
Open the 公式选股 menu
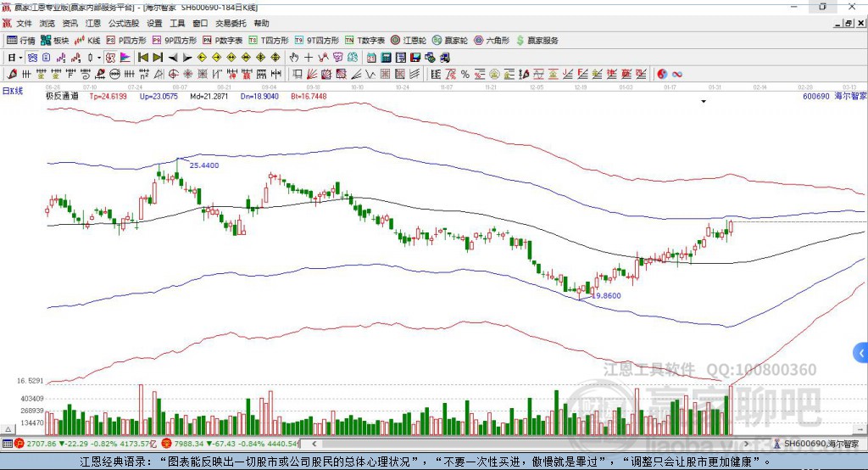tap(124, 23)
